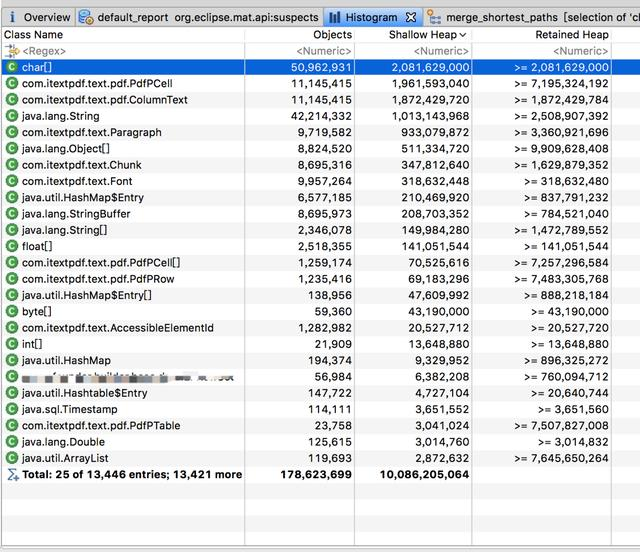Viewport: 640px width, 552px height.
Task: Click icon for float[] row
Action: click(12, 246)
